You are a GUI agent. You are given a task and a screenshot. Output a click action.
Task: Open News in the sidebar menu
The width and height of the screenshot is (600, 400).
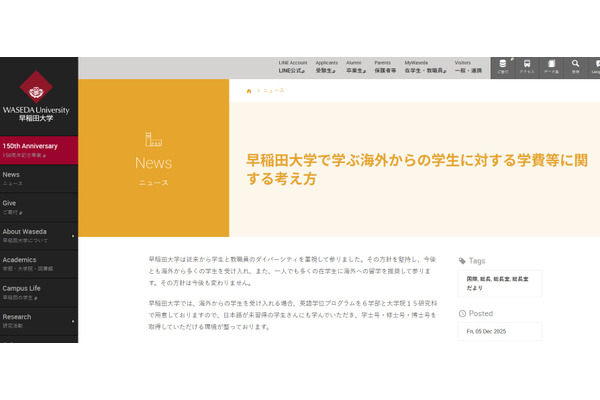point(39,178)
